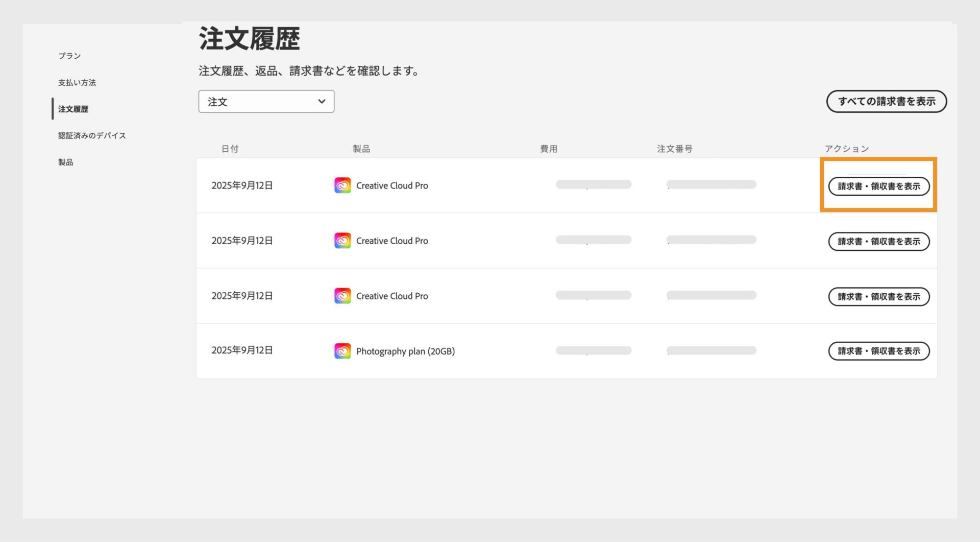This screenshot has height=542, width=980.
Task: Click the Creative Cloud icon in first row
Action: (x=342, y=185)
